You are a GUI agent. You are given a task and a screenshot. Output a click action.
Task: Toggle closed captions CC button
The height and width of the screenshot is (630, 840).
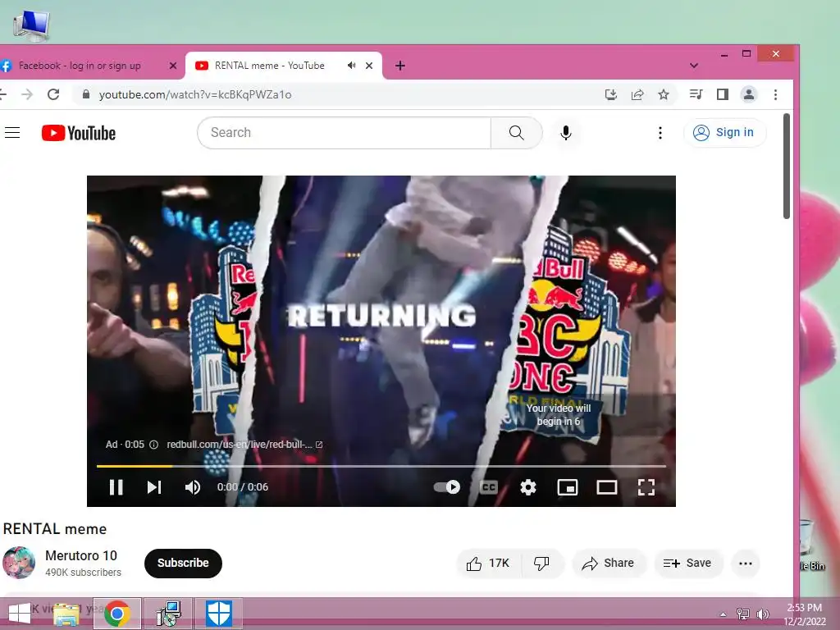(x=489, y=487)
